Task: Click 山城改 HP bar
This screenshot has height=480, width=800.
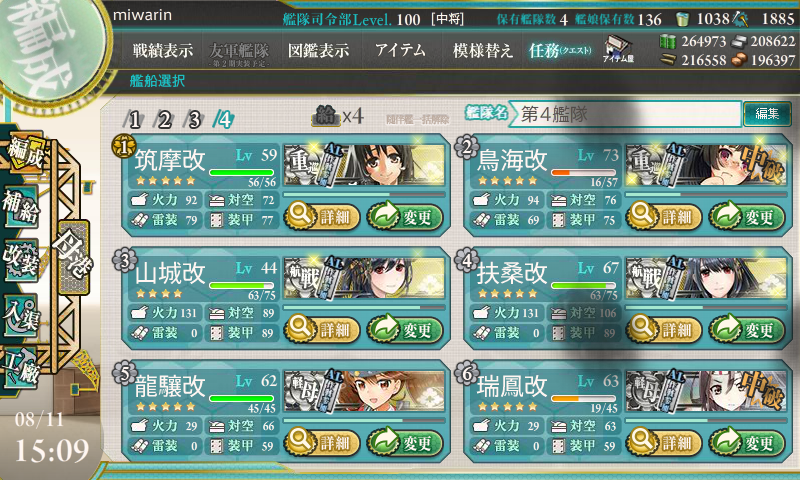Action: tap(241, 286)
